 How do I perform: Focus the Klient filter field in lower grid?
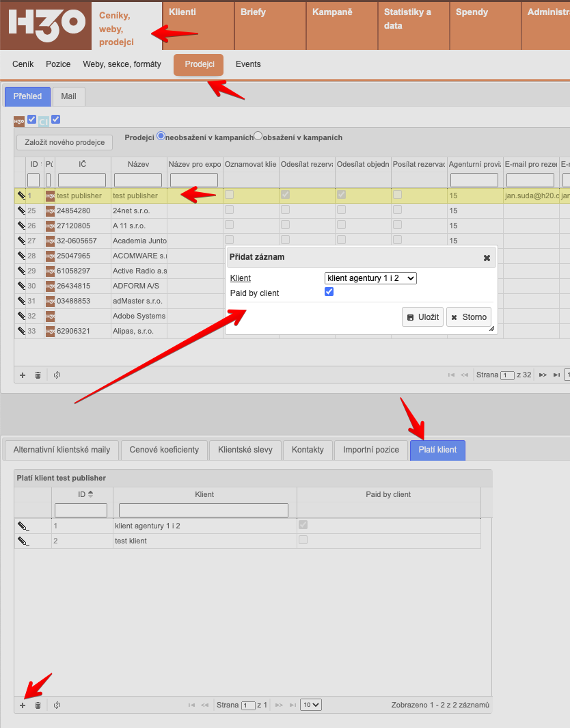tap(204, 510)
